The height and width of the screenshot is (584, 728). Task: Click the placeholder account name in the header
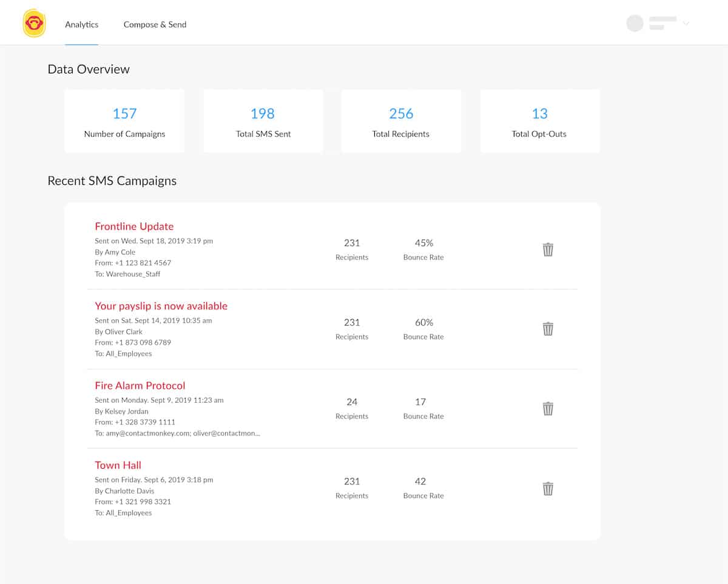662,23
